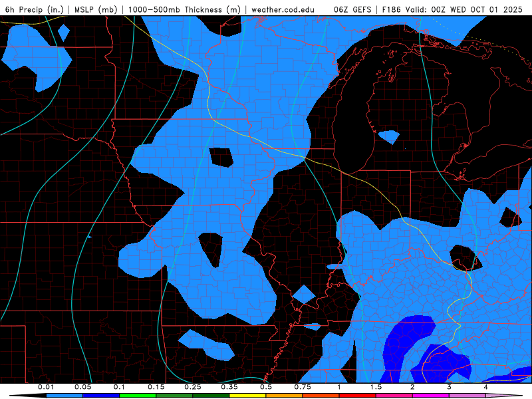Click the "3" legend value
This screenshot has height=399, width=532.
450,387
